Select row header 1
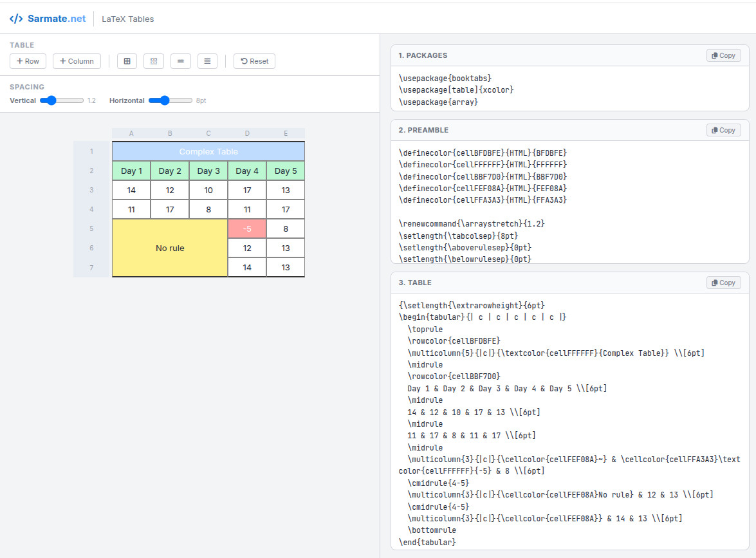 91,151
